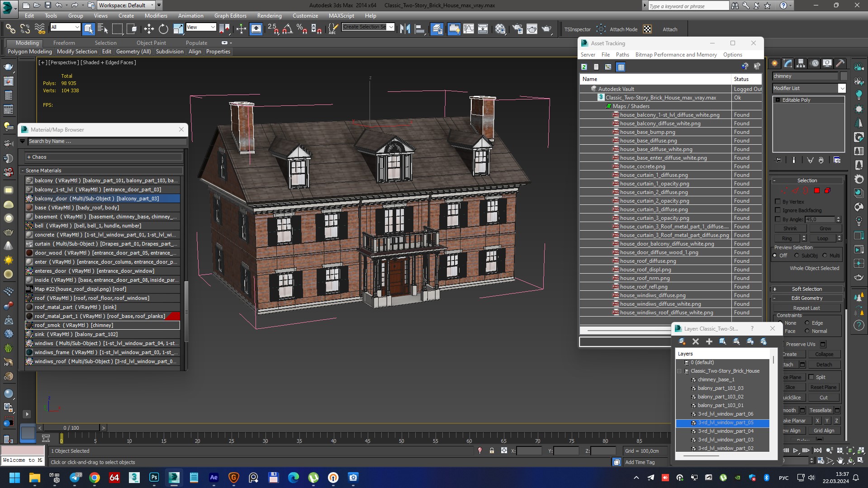Open Photoshop from the taskbar
This screenshot has width=868, height=488.
(x=154, y=478)
